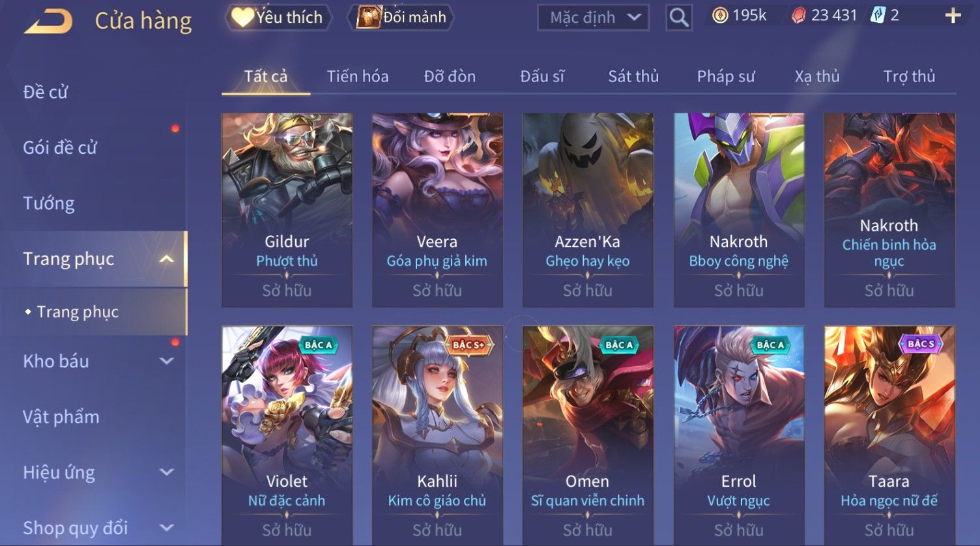Switch to the Pháp sư tab

726,76
